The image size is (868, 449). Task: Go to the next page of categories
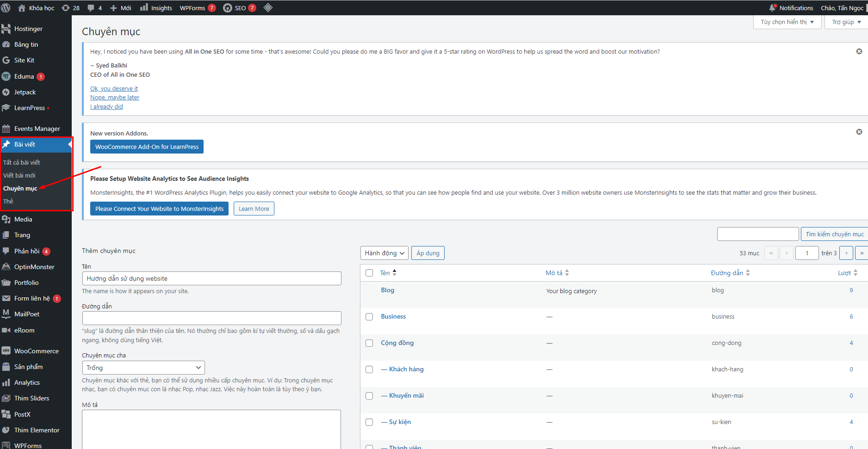pyautogui.click(x=846, y=253)
